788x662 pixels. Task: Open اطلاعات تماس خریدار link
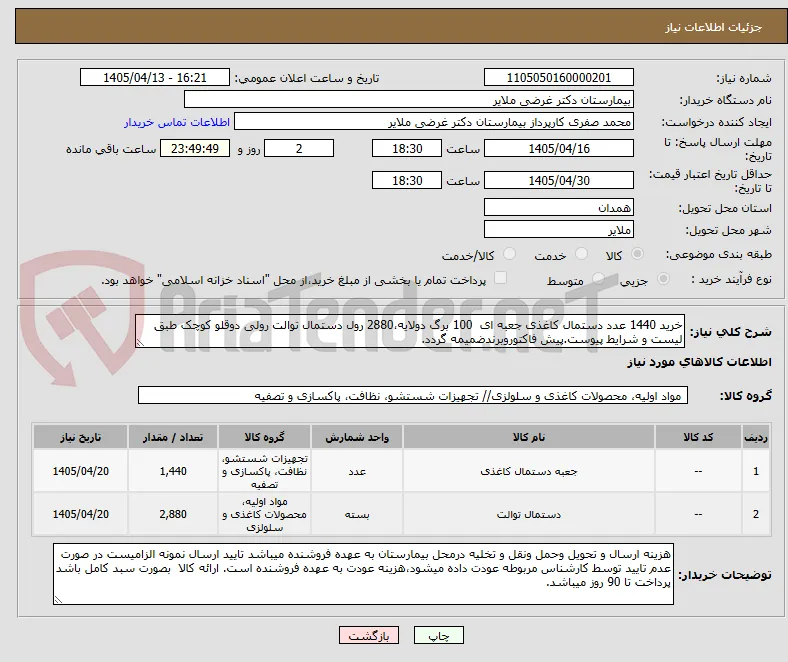click(177, 122)
